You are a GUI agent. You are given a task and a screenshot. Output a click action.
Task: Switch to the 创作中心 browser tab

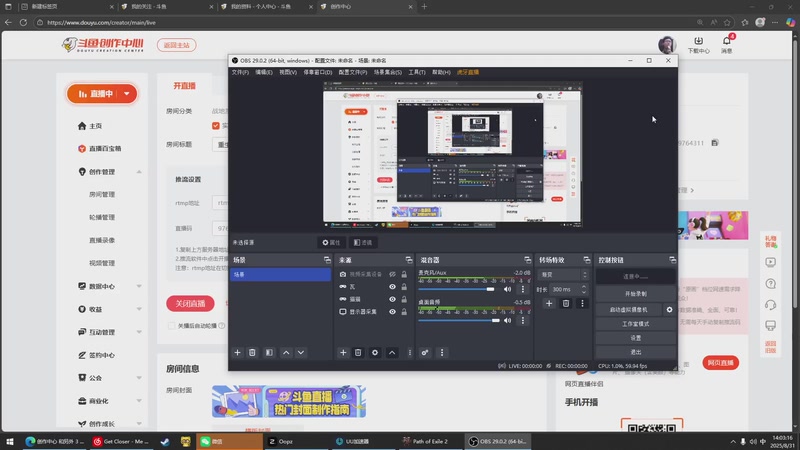(x=365, y=7)
